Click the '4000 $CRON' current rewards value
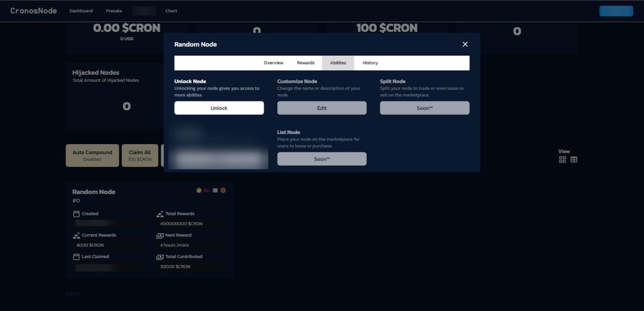Image resolution: width=644 pixels, height=311 pixels. (x=90, y=245)
